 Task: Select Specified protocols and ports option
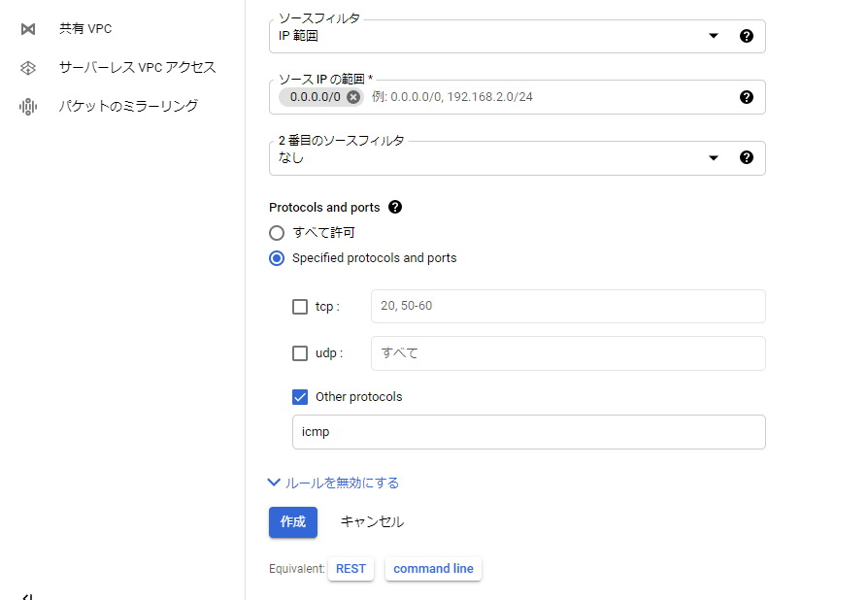277,258
